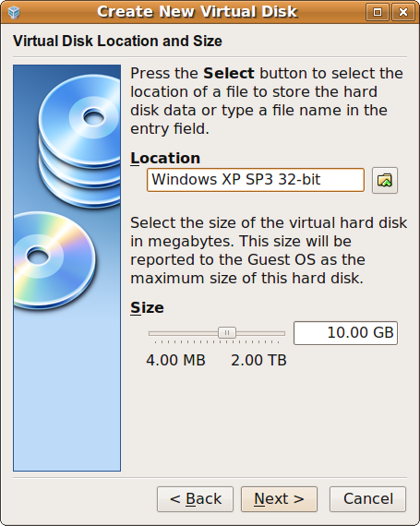Click the Size label
The width and height of the screenshot is (420, 526).
(147, 307)
